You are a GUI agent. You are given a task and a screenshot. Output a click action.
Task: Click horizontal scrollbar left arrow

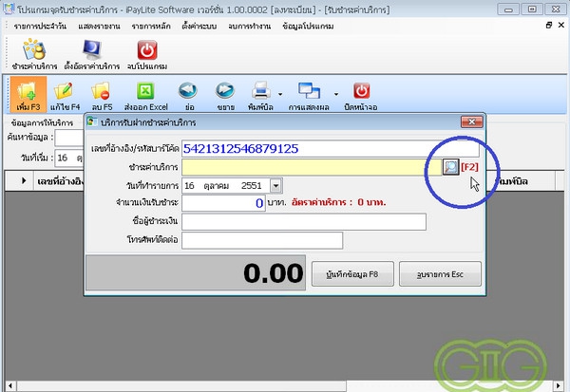[x=10, y=385]
